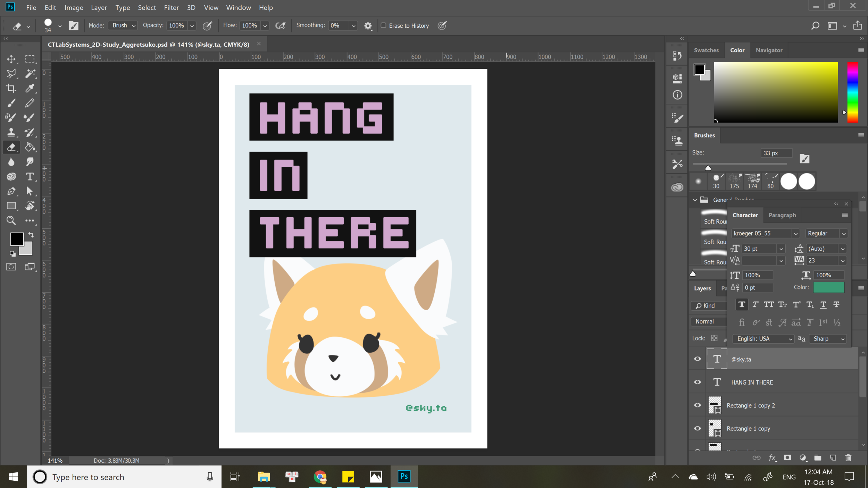Toggle Strikethrough in Character panel

click(836, 304)
